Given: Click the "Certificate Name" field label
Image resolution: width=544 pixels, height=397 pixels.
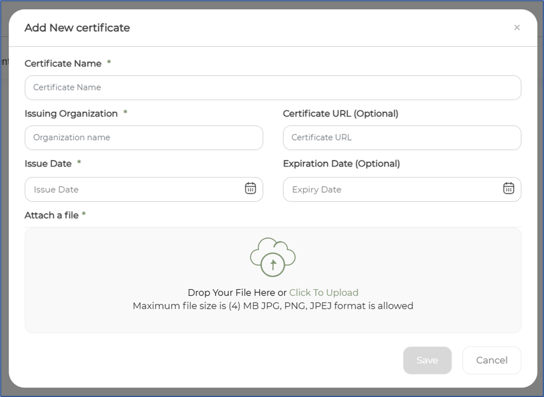Looking at the screenshot, I should 63,64.
